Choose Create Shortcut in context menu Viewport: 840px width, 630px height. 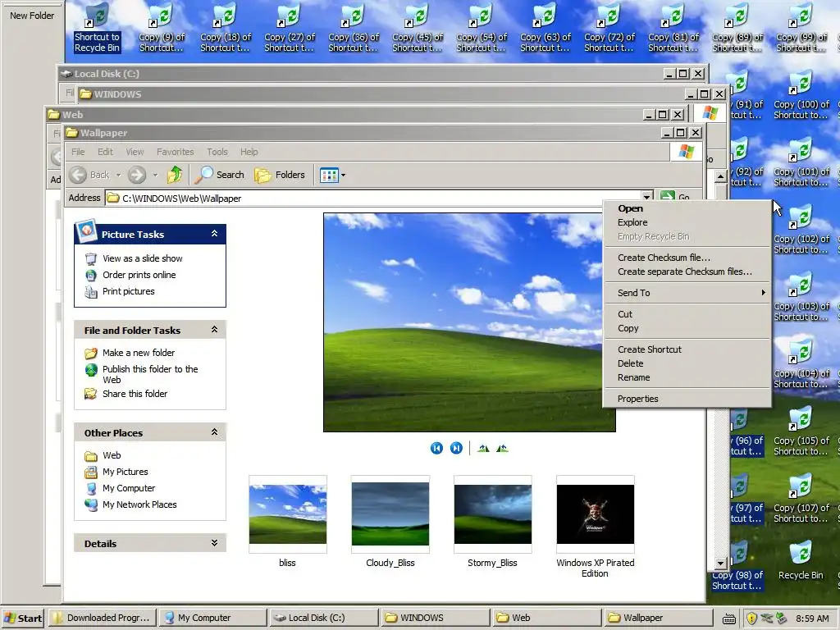pos(687,349)
